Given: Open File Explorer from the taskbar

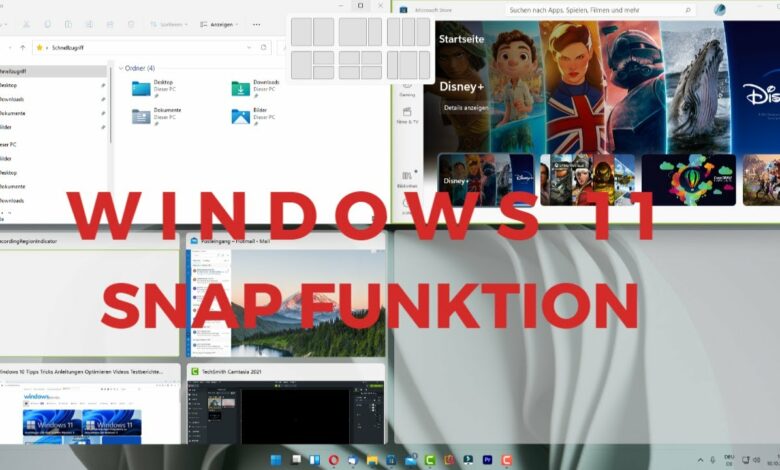Looking at the screenshot, I should [372, 460].
